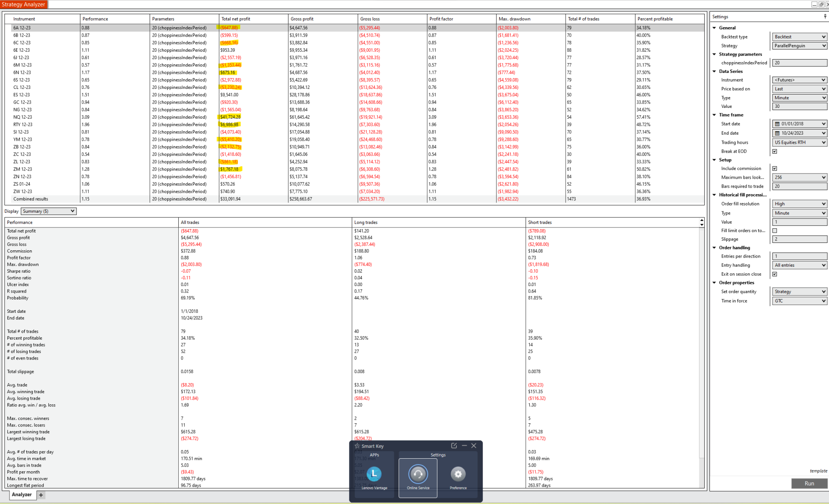Open the Strategy ParallelPenguin dropdown
The width and height of the screenshot is (829, 504).
click(799, 46)
